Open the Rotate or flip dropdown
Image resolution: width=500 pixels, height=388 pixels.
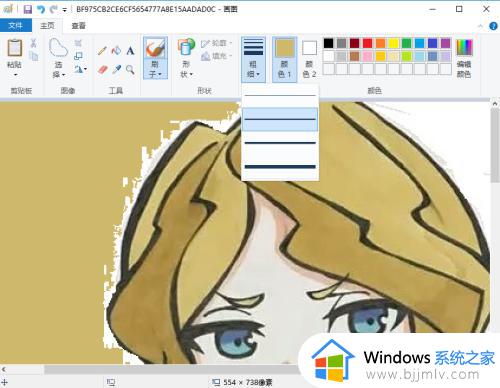point(80,69)
